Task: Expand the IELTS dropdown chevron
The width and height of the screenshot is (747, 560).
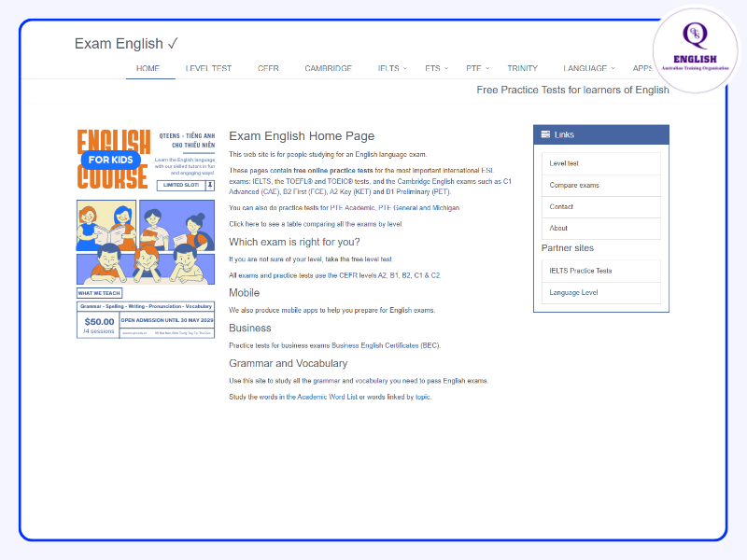Action: 405,68
